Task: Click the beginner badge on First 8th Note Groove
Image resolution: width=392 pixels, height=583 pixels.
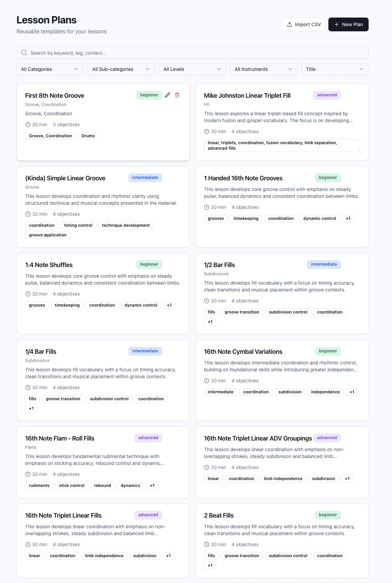Action: (x=149, y=95)
